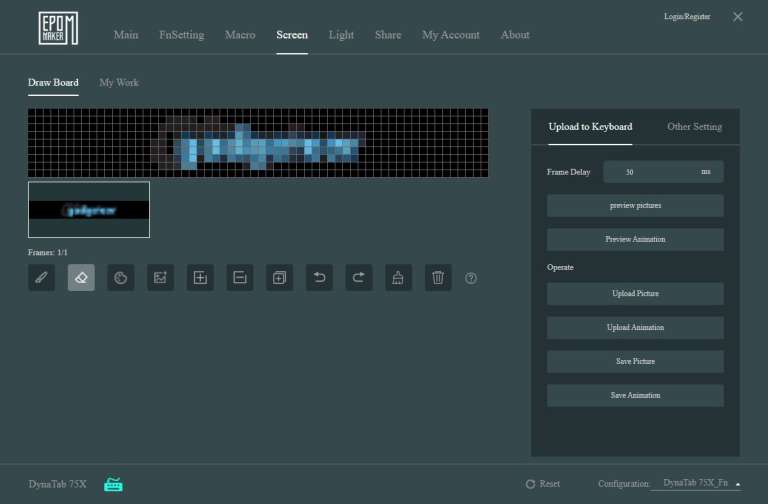Remove the current frame
768x504 pixels.
(x=240, y=278)
